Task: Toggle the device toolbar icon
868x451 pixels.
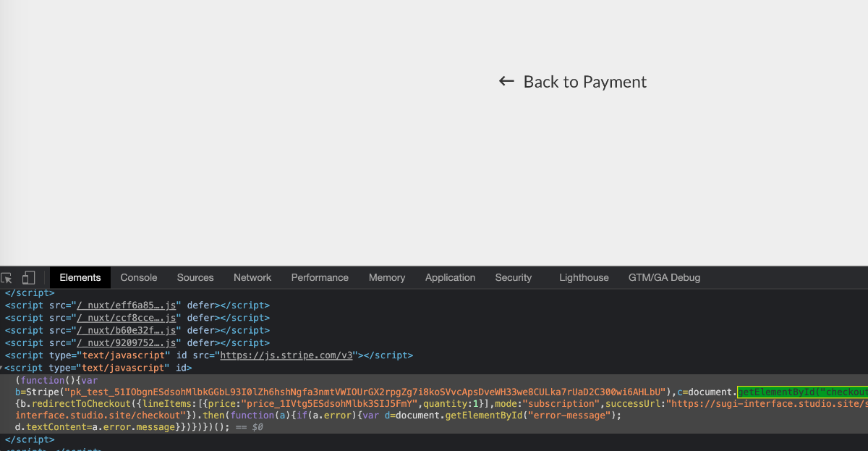Action: tap(28, 278)
